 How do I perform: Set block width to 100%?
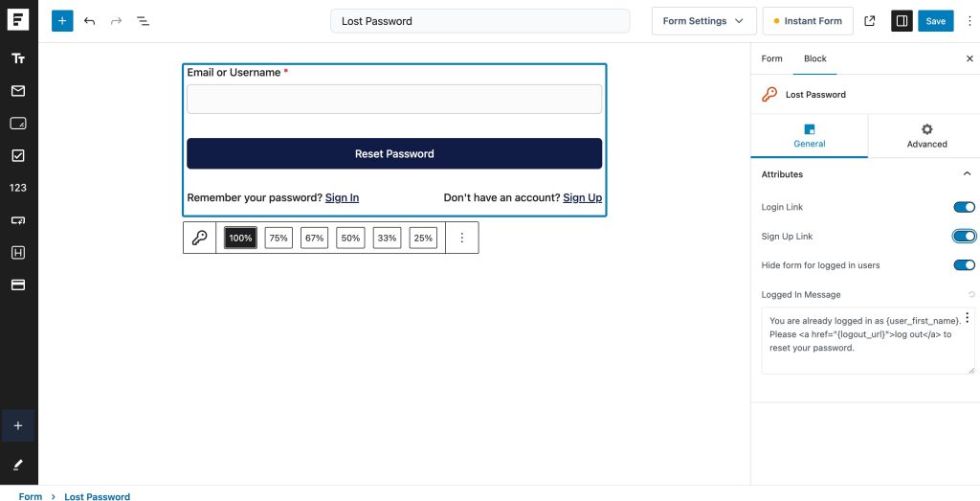click(x=240, y=238)
